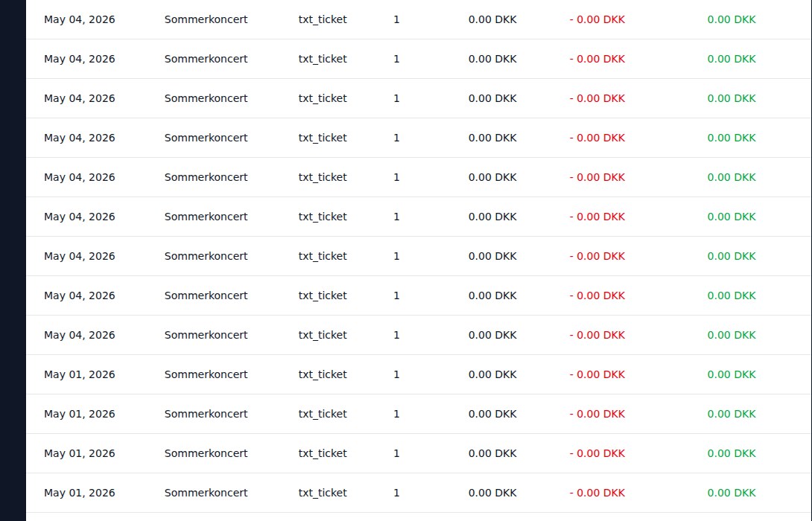Click Sommerkoncert in the bottommost visible row
Screen dimensions: 812x521
pos(206,493)
